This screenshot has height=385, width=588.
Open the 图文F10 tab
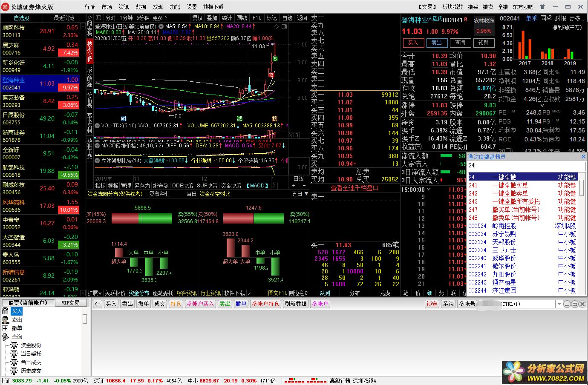278,293
